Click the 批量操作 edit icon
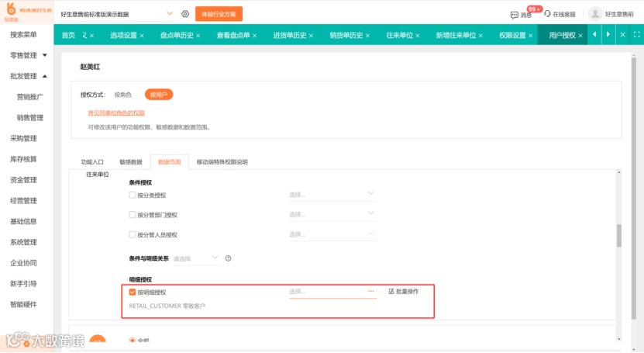 (x=391, y=292)
